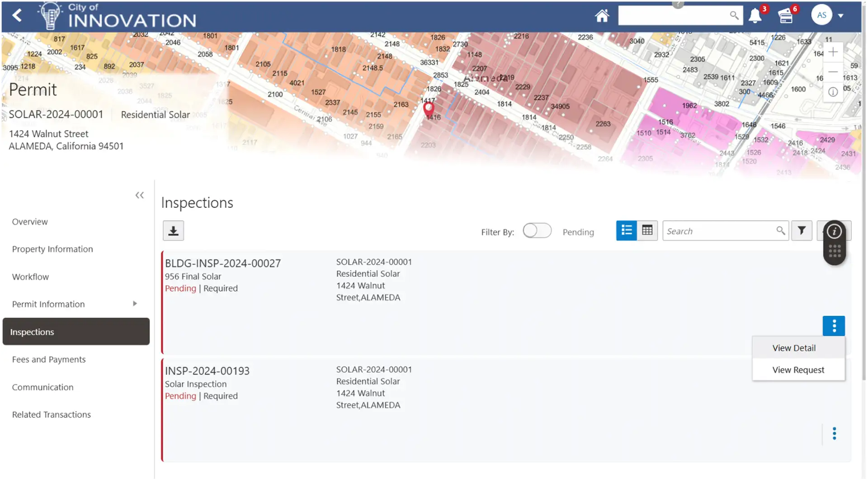The image size is (868, 488).
Task: Zoom out on the map
Action: click(833, 72)
